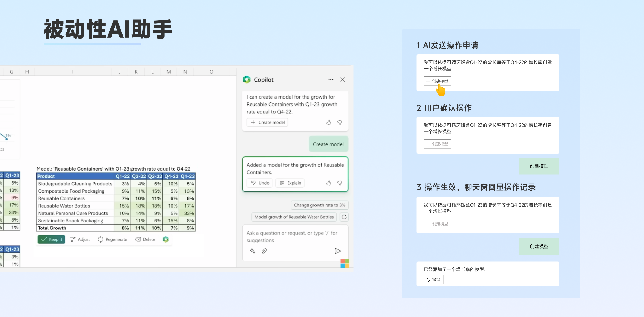Select column O header
This screenshot has width=644, height=317.
click(211, 72)
